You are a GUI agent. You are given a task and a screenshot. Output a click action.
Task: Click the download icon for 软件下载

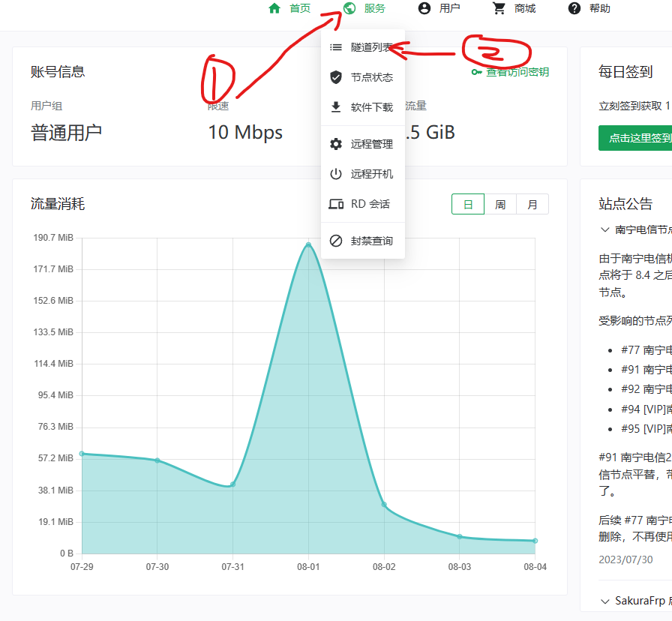coord(336,107)
